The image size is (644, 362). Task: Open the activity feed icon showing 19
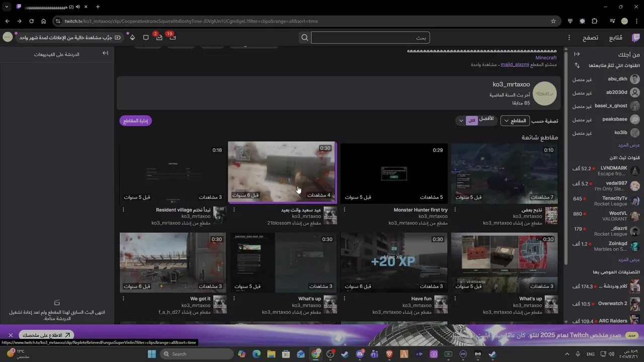click(x=172, y=37)
